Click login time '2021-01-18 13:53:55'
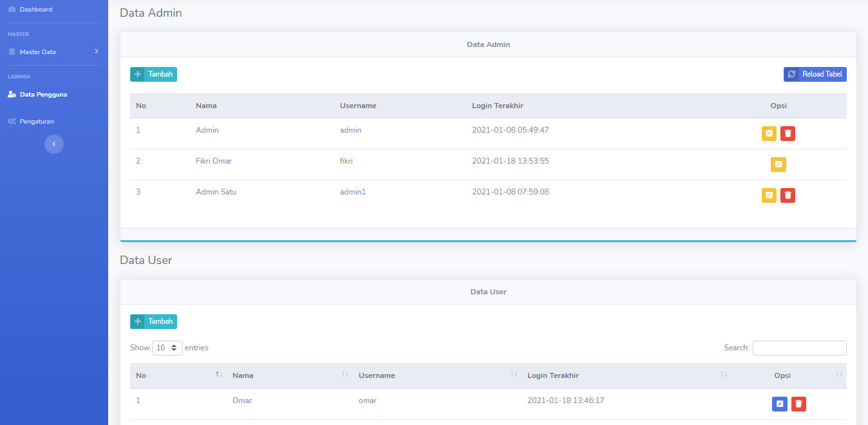The width and height of the screenshot is (868, 425). [x=511, y=161]
